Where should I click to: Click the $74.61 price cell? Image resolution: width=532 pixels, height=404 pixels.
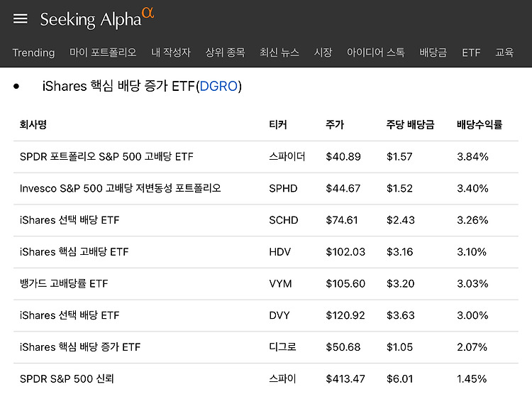[x=342, y=220]
